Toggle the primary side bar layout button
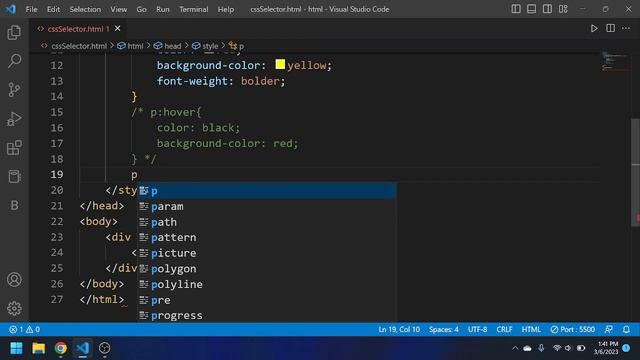This screenshot has width=640, height=360. 516,9
